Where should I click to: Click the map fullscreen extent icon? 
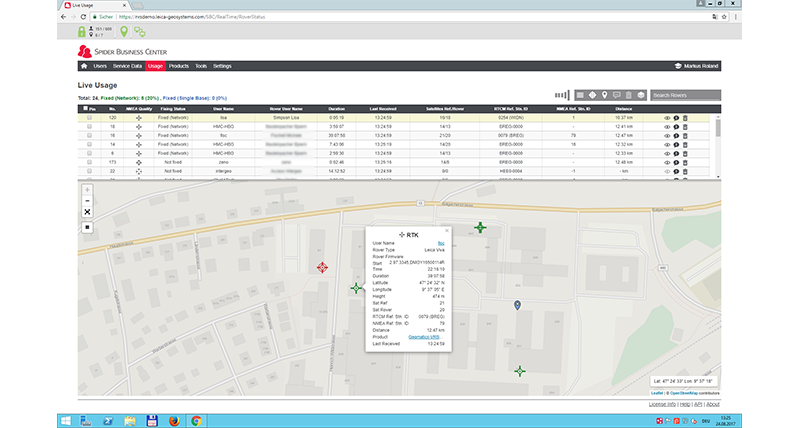coord(87,213)
